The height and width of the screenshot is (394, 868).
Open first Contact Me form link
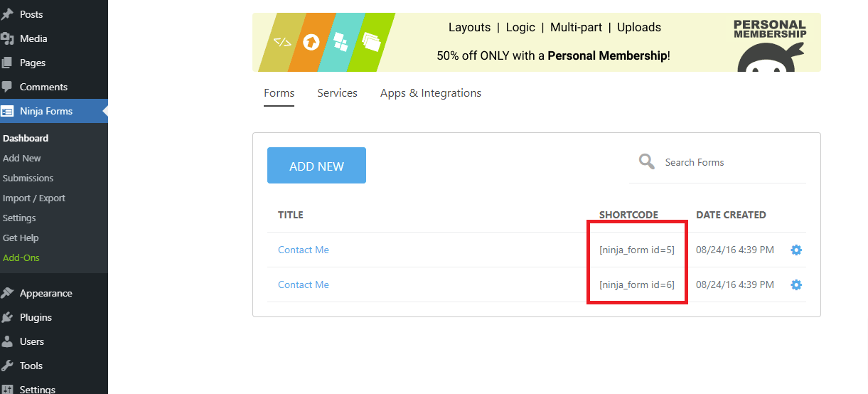coord(304,250)
